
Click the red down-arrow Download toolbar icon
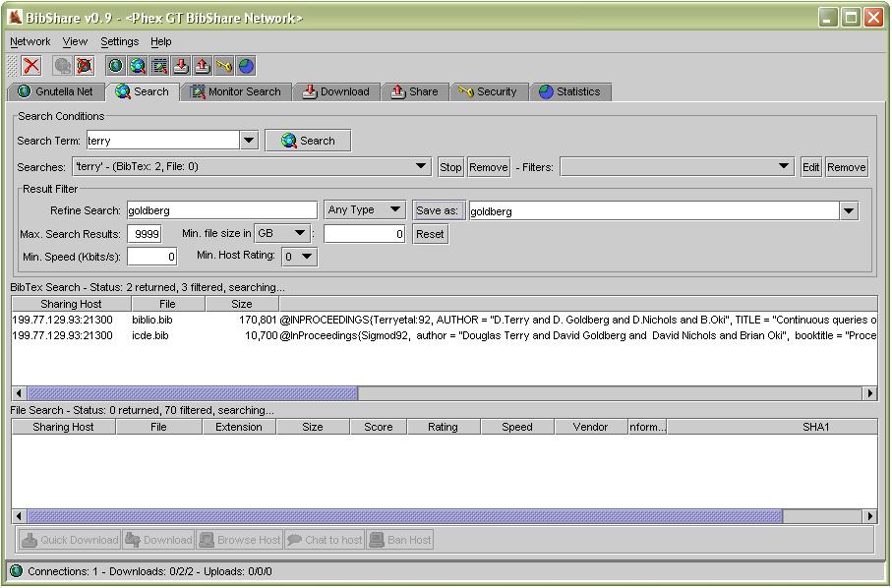[x=180, y=66]
